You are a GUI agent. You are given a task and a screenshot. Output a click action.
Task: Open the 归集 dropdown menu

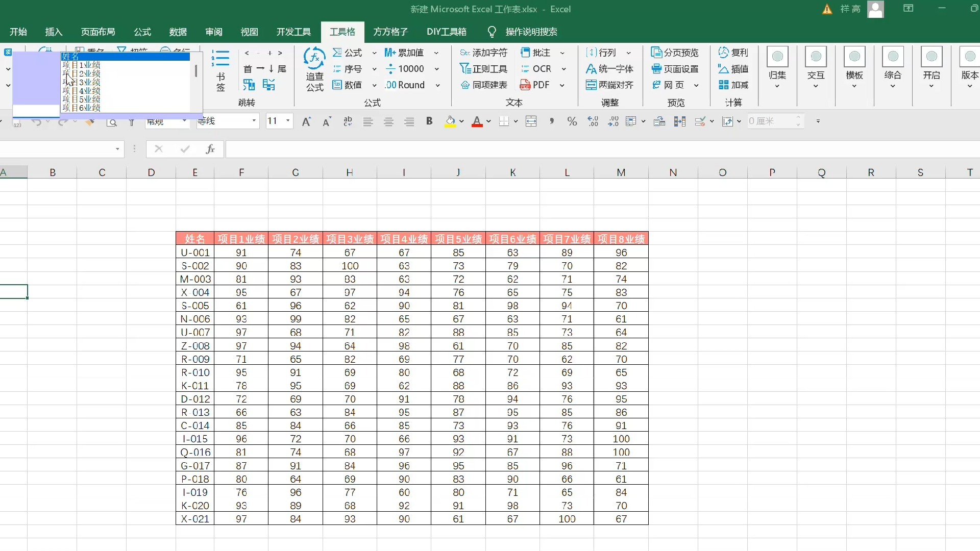[x=777, y=86]
